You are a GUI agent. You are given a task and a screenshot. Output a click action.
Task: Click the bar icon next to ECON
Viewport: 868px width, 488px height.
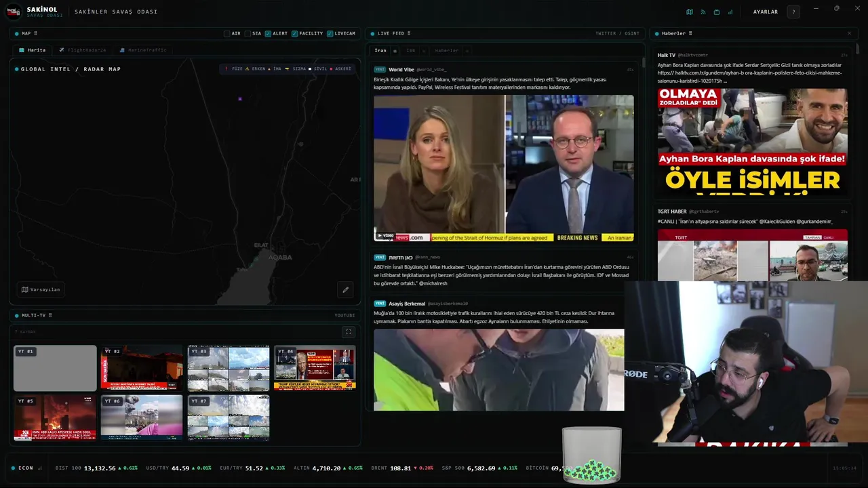coord(40,468)
